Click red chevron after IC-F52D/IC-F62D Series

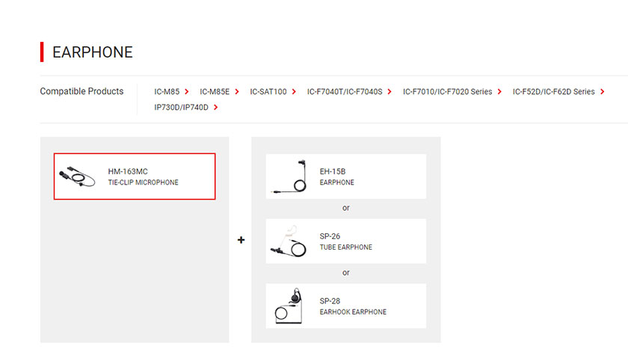click(x=603, y=92)
